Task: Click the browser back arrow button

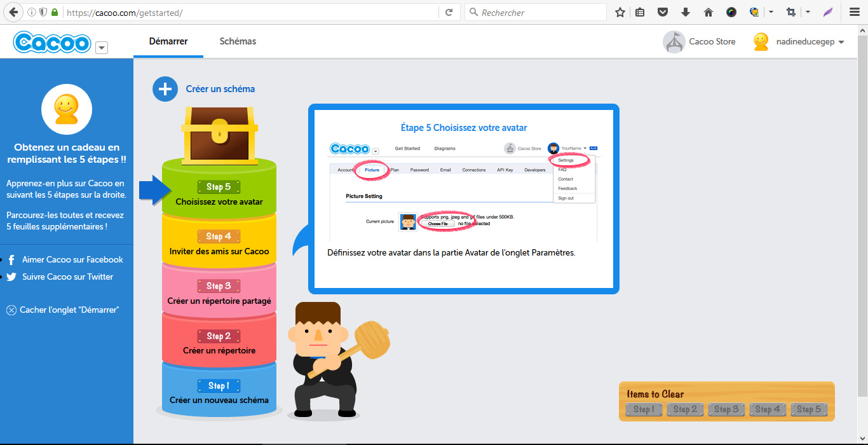Action: [13, 12]
